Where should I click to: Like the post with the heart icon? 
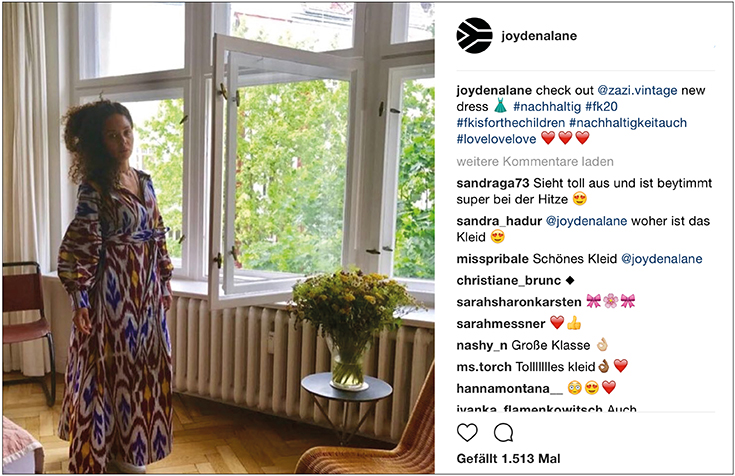pyautogui.click(x=467, y=432)
